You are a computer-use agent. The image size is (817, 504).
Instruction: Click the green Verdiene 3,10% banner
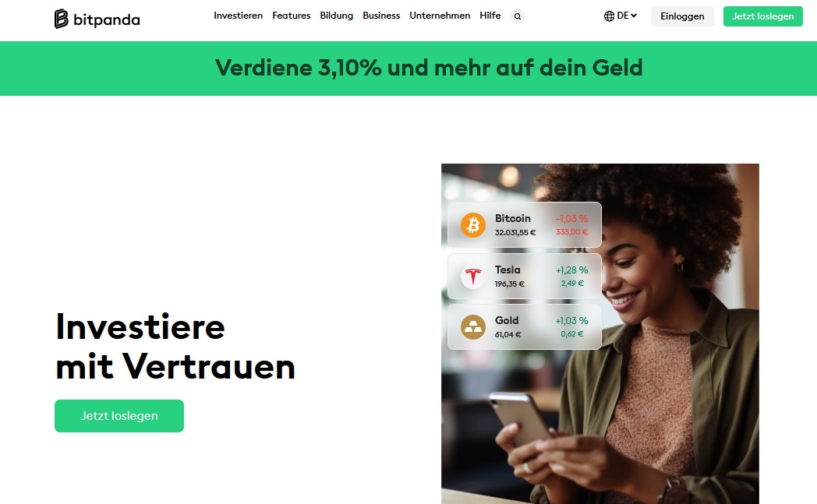(408, 69)
